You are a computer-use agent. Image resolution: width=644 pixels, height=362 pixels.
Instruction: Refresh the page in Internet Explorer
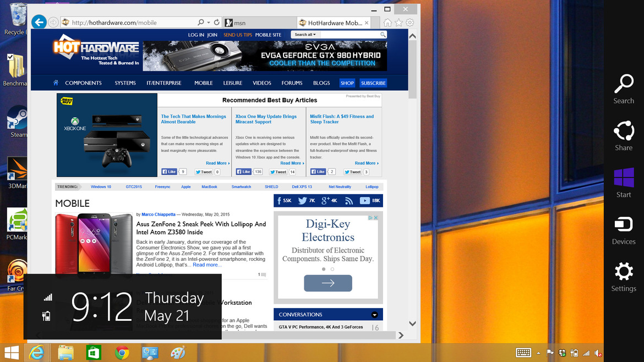tap(217, 22)
